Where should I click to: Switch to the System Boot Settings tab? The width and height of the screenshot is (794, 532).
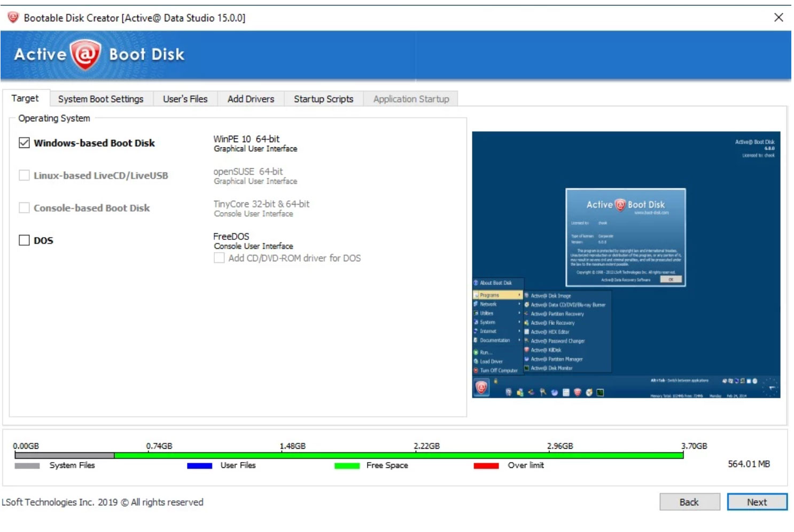pos(100,99)
